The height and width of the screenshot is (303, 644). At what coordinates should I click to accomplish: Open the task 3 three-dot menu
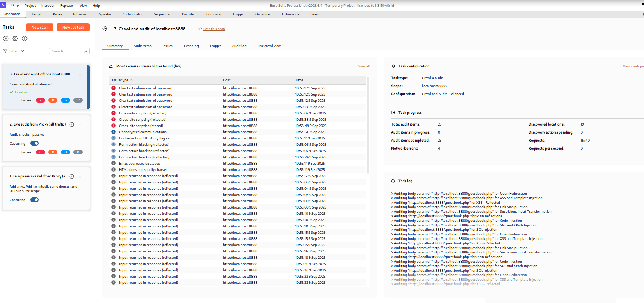click(80, 74)
